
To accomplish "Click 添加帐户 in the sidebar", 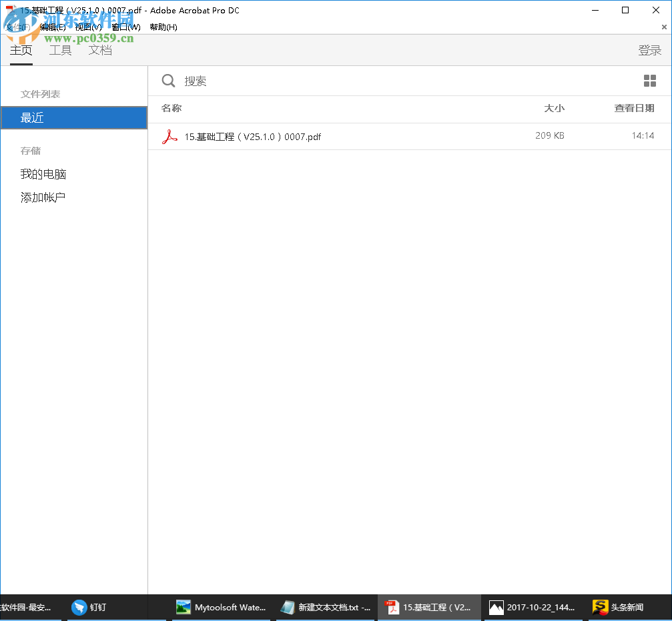I will click(x=43, y=197).
